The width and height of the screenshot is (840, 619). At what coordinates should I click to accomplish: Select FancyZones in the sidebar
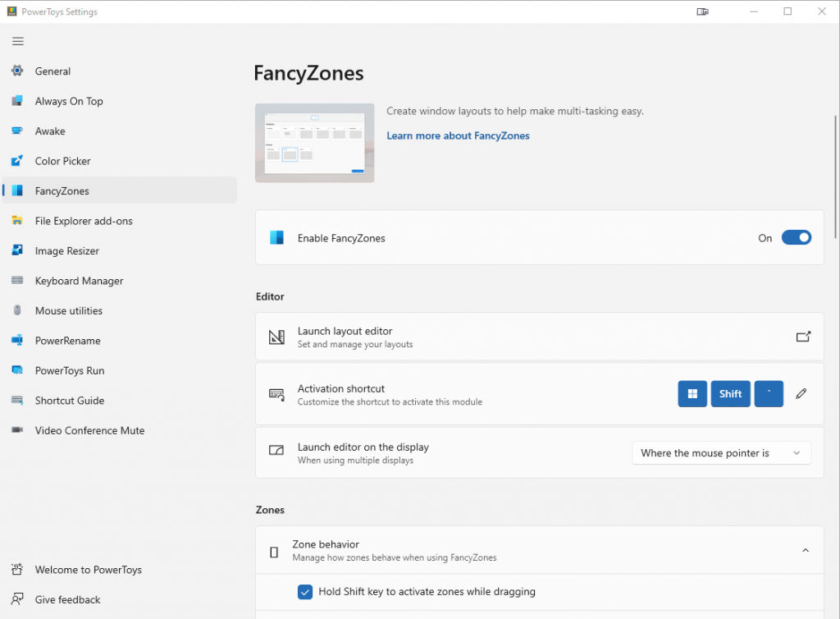[x=120, y=190]
